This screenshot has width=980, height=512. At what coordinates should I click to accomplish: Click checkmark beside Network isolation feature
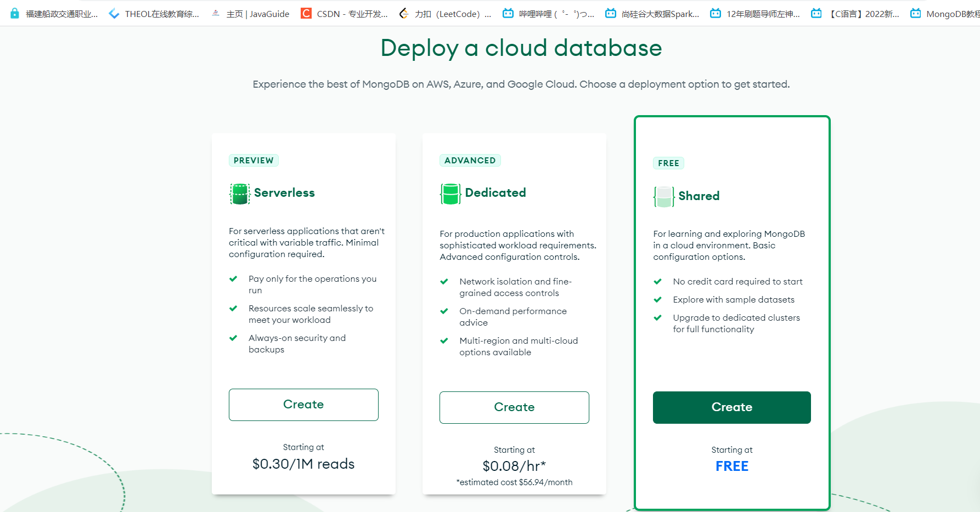444,281
